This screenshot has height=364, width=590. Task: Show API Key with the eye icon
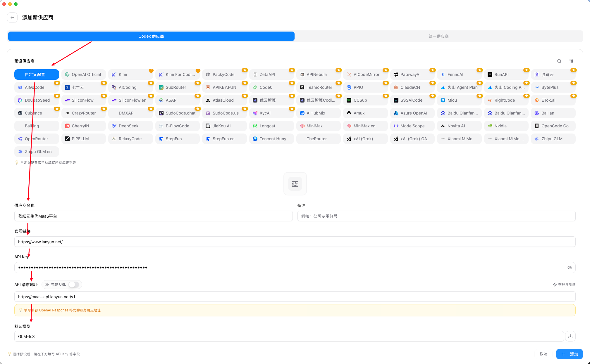click(x=570, y=268)
